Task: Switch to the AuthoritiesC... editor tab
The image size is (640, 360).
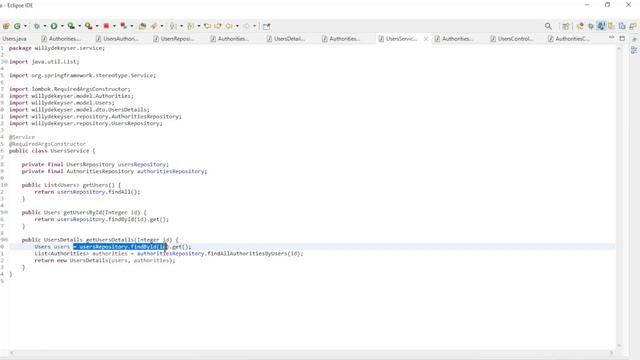Action: coord(568,39)
